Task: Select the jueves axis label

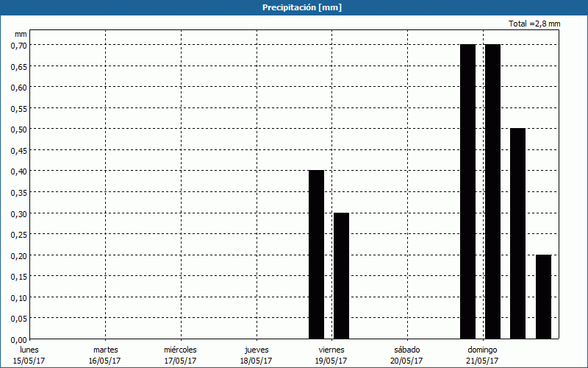Action: [x=256, y=350]
